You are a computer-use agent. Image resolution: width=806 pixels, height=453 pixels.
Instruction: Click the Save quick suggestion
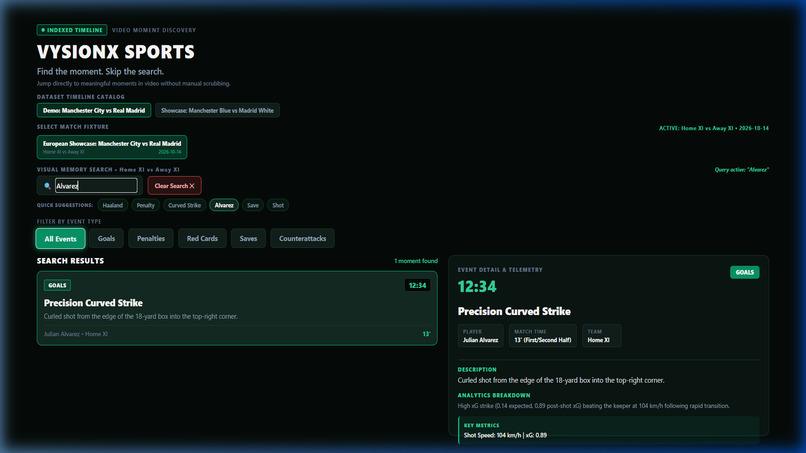tap(253, 205)
